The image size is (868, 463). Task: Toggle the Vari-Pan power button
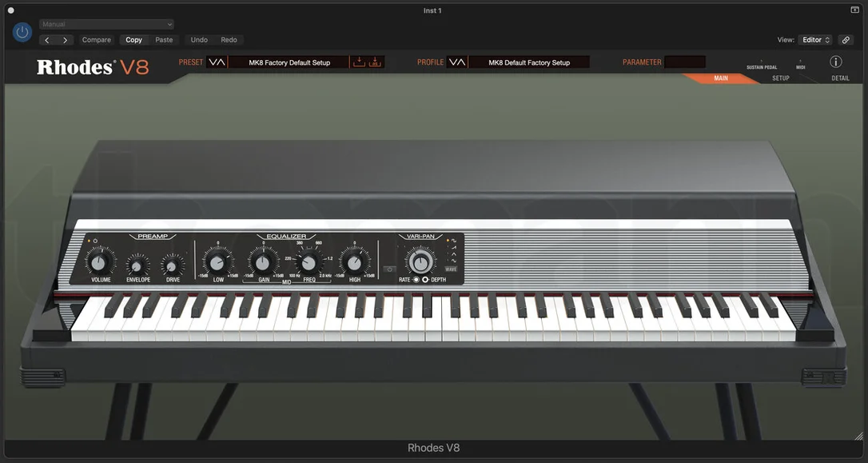point(390,269)
